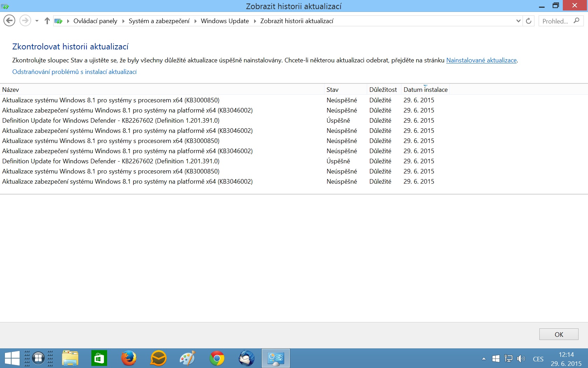The width and height of the screenshot is (588, 368).
Task: Click the magnifier search icon
Action: pos(576,21)
